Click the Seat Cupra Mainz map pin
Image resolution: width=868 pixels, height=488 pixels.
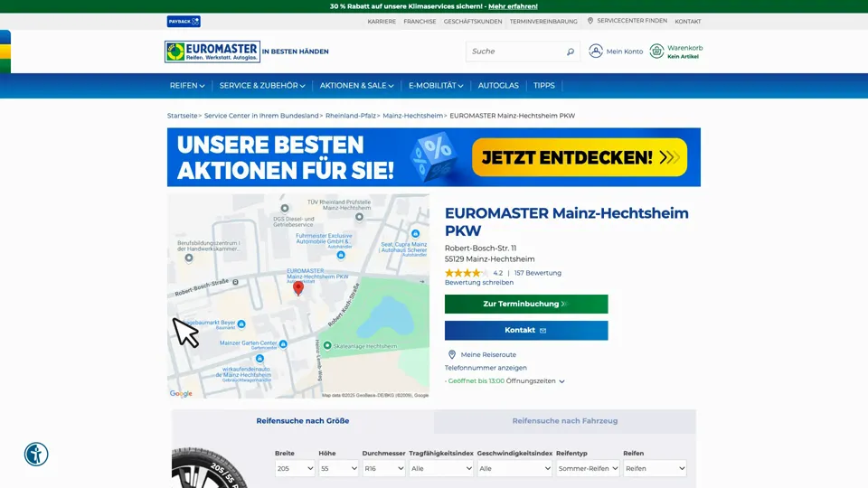(415, 233)
